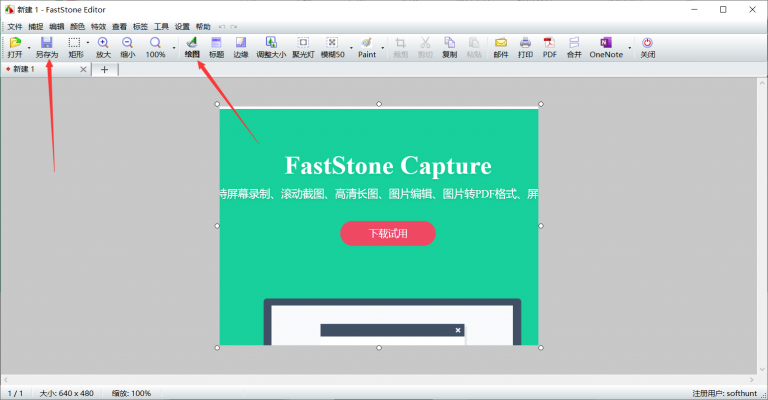Image resolution: width=768 pixels, height=400 pixels.
Task: Apply edge effect with the 边缘 icon
Action: pos(240,47)
